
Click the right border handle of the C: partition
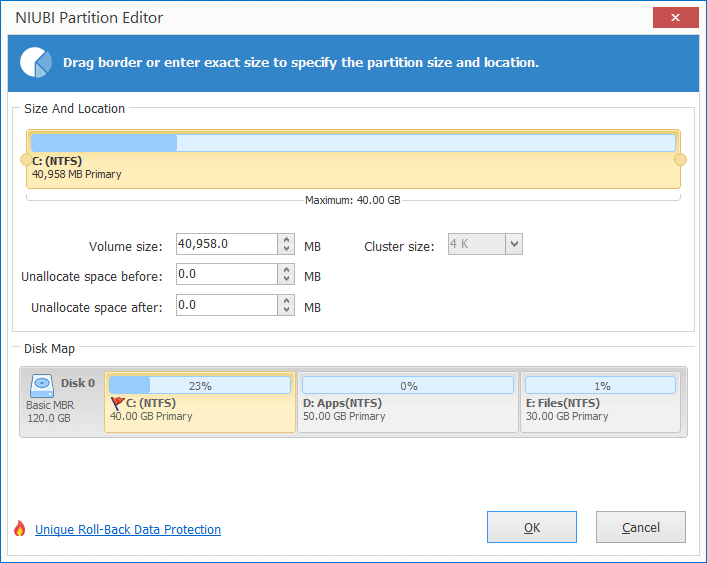(680, 160)
